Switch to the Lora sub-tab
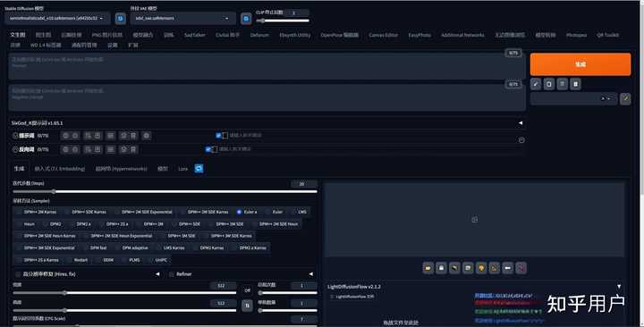Image resolution: width=644 pixels, height=327 pixels. point(182,169)
